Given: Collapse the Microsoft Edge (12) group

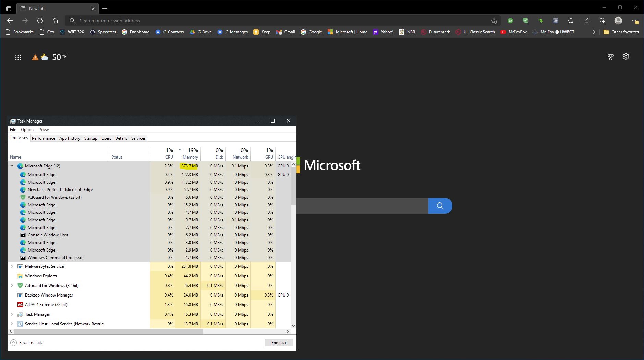Looking at the screenshot, I should pyautogui.click(x=12, y=166).
